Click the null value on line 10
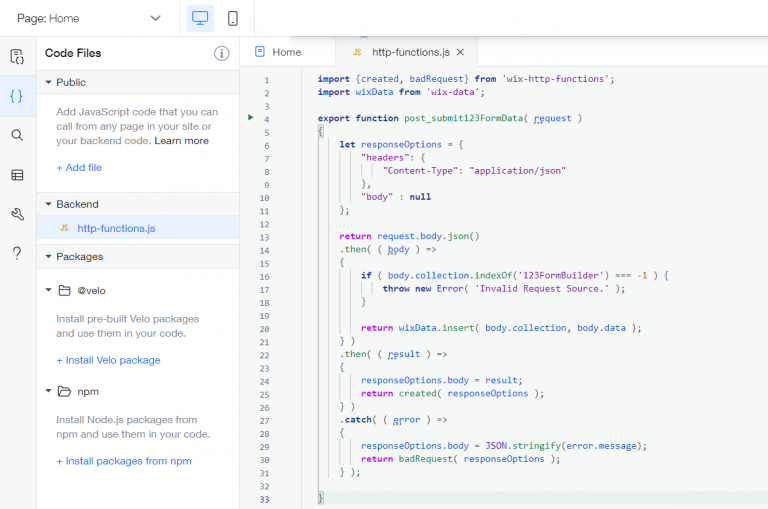The width and height of the screenshot is (768, 509). point(420,197)
